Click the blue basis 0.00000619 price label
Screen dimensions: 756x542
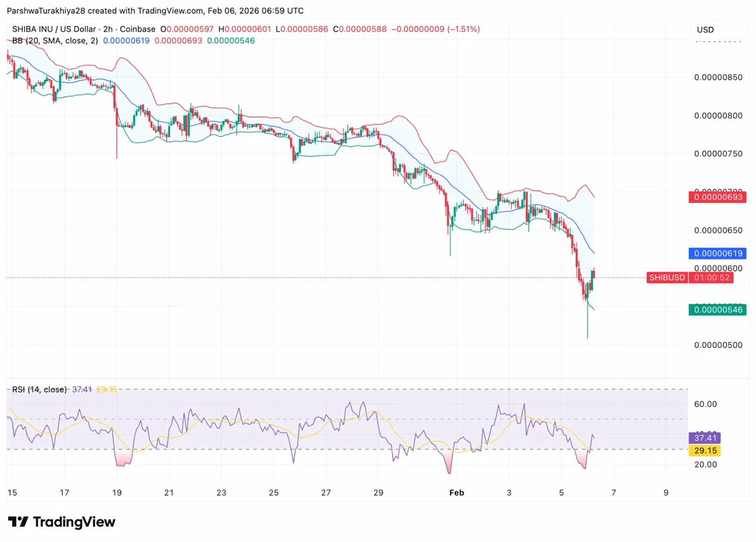pyautogui.click(x=717, y=253)
